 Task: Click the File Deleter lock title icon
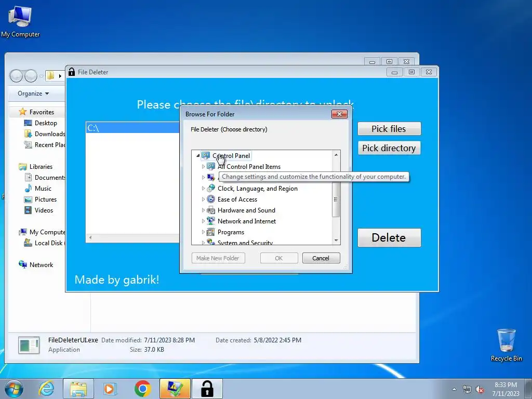click(x=72, y=72)
